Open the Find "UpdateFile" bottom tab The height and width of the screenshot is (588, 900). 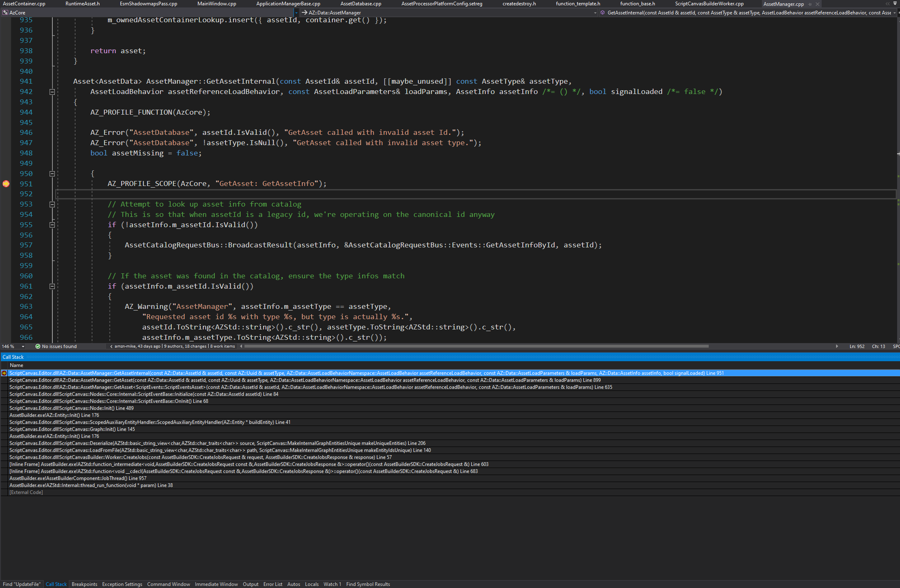(x=22, y=584)
